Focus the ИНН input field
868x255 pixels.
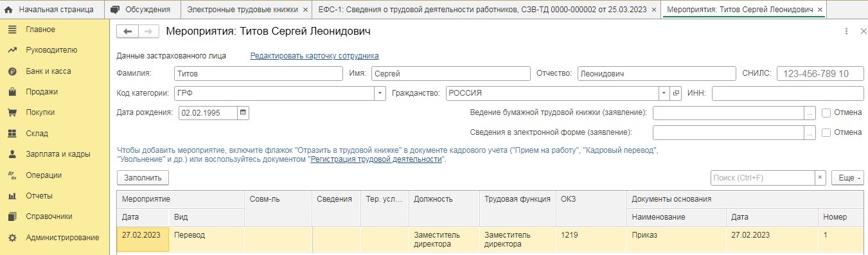point(788,93)
